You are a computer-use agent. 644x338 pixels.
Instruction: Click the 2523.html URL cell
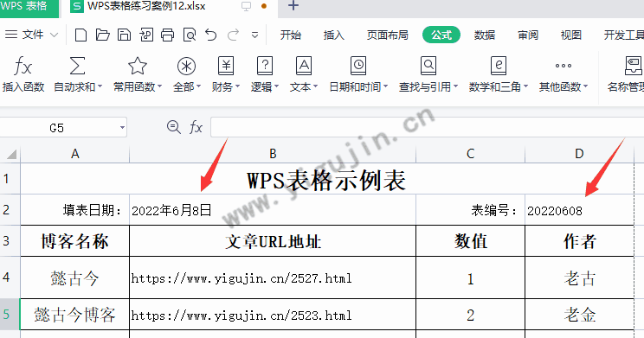pos(273,315)
